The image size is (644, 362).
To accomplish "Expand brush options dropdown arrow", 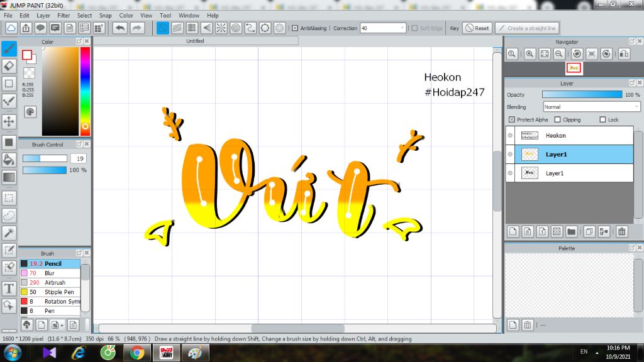I will point(62,326).
